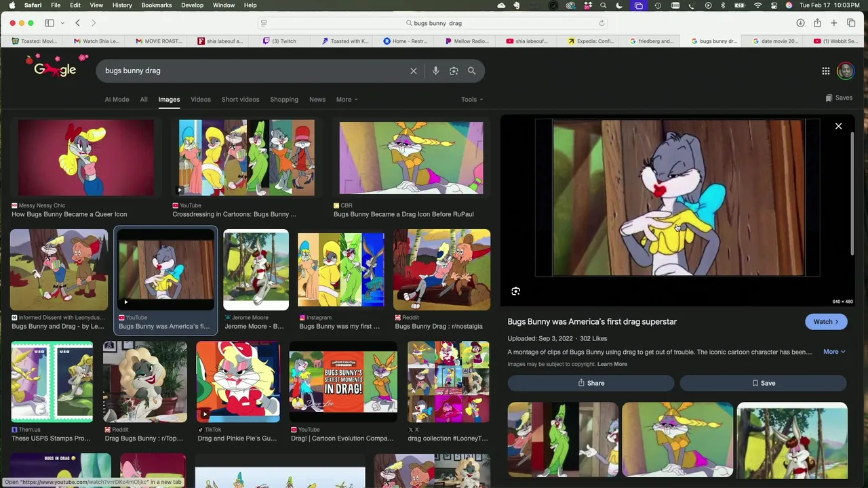The image size is (868, 488).
Task: Save the image with Save button
Action: click(763, 383)
